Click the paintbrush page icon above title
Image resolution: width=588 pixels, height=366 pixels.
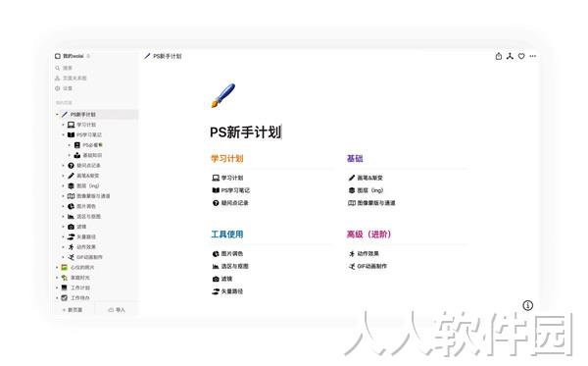(x=223, y=95)
